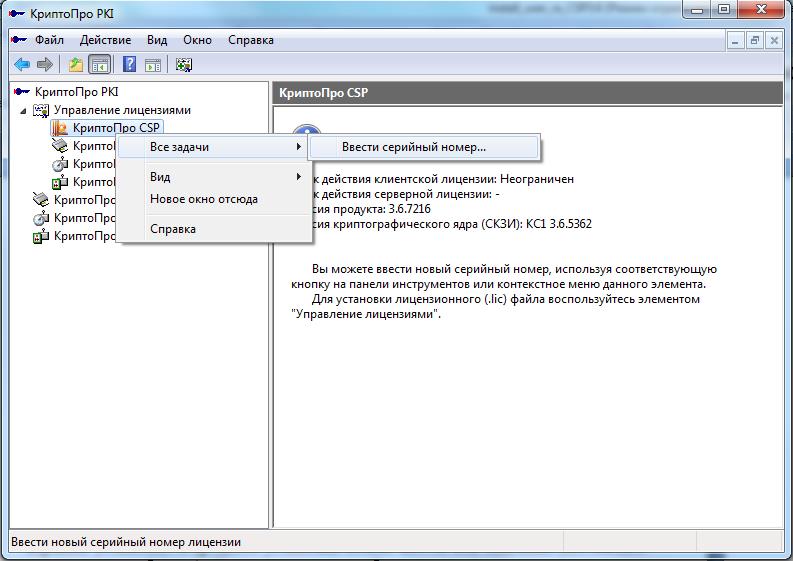Toggle the console tree pane button
This screenshot has width=793, height=561.
[x=100, y=64]
